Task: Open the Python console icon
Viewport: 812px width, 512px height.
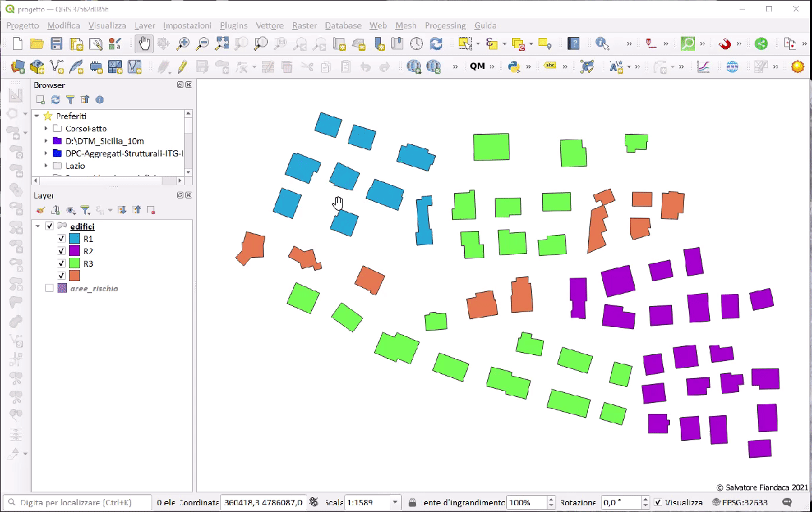Action: (x=514, y=66)
